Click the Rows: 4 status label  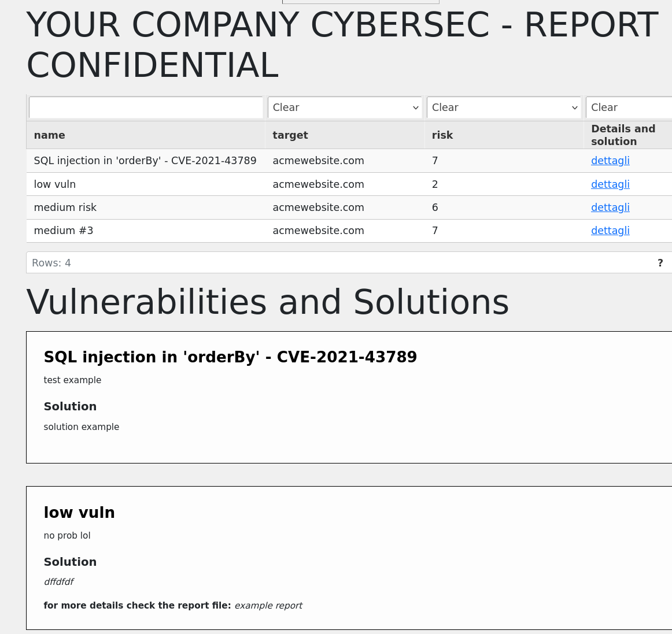tap(51, 263)
